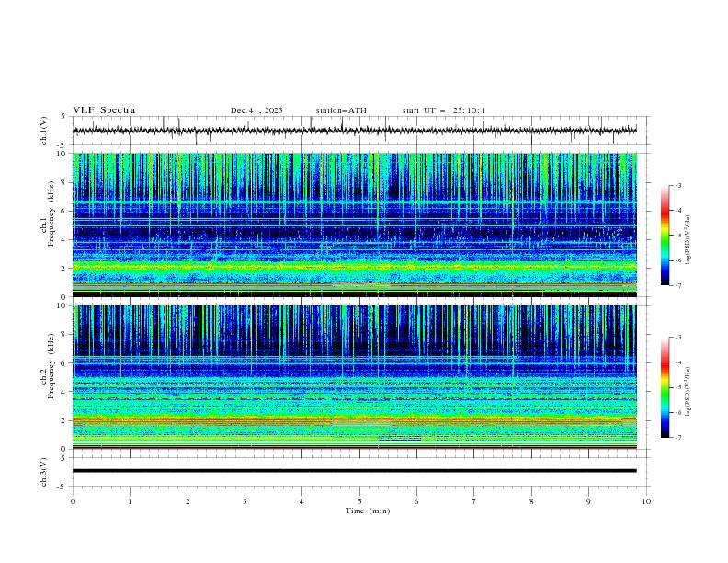Viewport: 728px width, 563px height.
Task: Click the ch.2 'Frequency (kHz)' axis label
Action: (x=51, y=366)
